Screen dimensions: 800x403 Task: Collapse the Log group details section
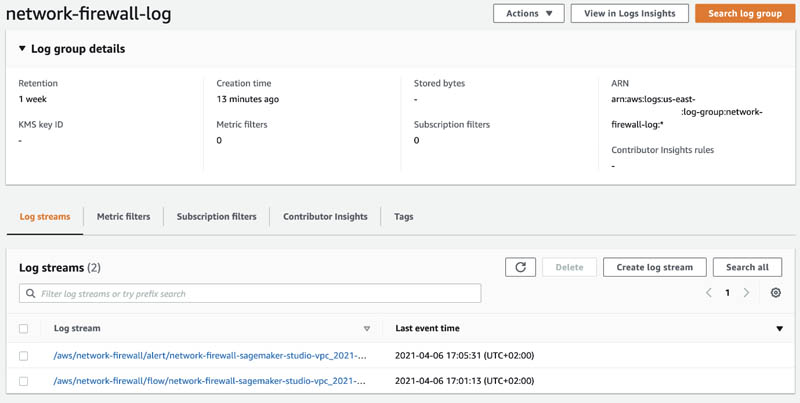tap(22, 49)
